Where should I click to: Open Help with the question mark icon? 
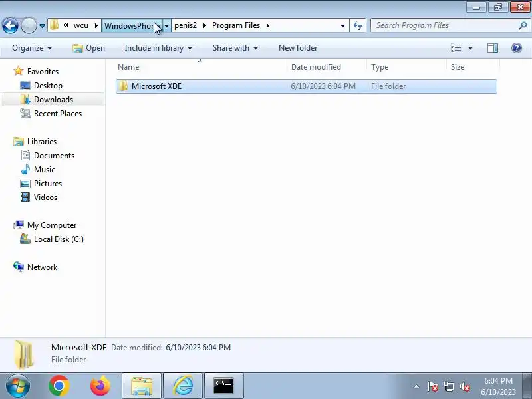pos(517,48)
